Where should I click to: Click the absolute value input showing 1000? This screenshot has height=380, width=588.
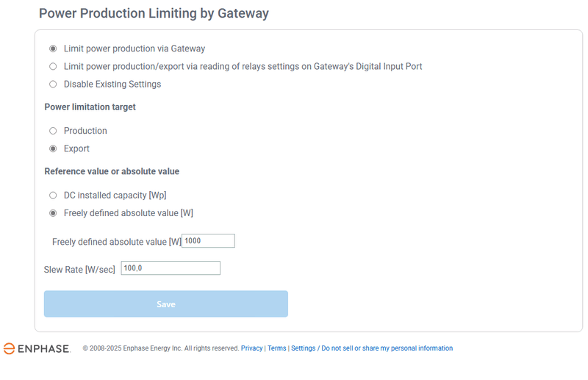[208, 241]
